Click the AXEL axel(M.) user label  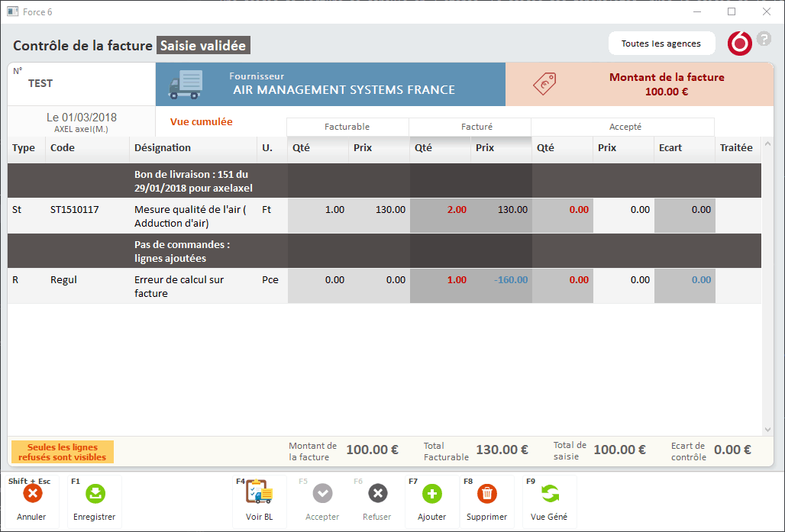pos(81,129)
